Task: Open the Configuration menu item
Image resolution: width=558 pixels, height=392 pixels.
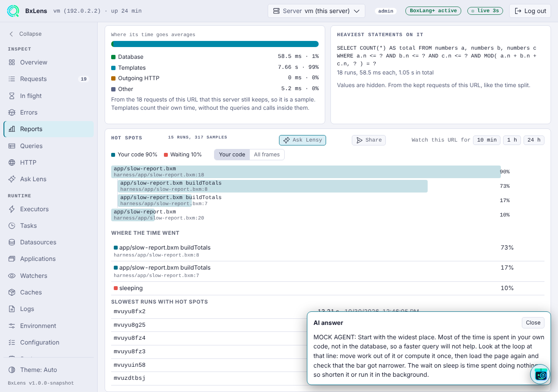Action: (x=48, y=342)
